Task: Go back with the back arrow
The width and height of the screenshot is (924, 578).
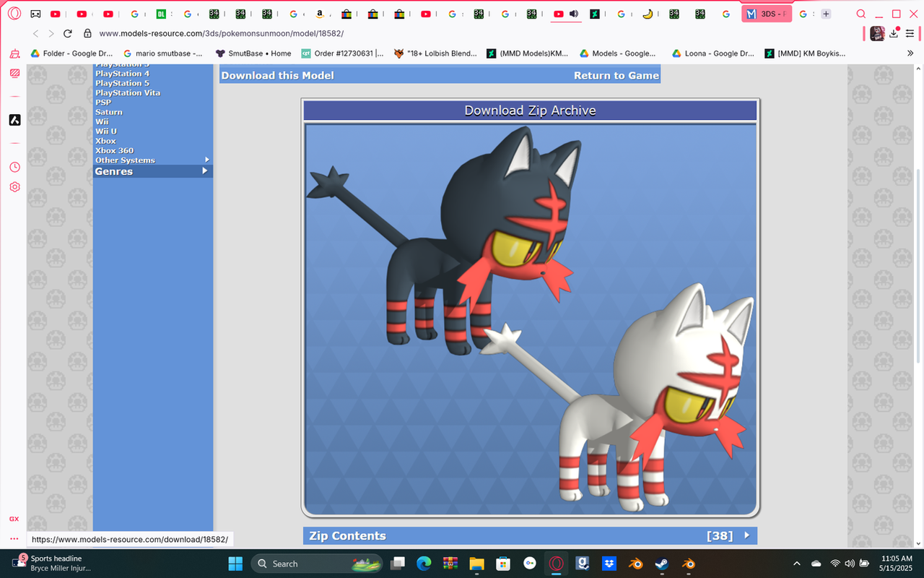Action: (35, 33)
